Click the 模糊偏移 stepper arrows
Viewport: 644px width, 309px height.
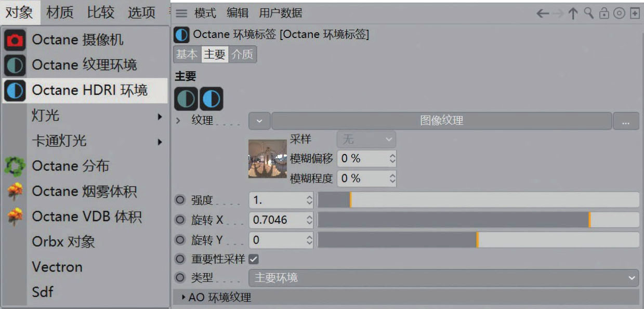tap(392, 159)
